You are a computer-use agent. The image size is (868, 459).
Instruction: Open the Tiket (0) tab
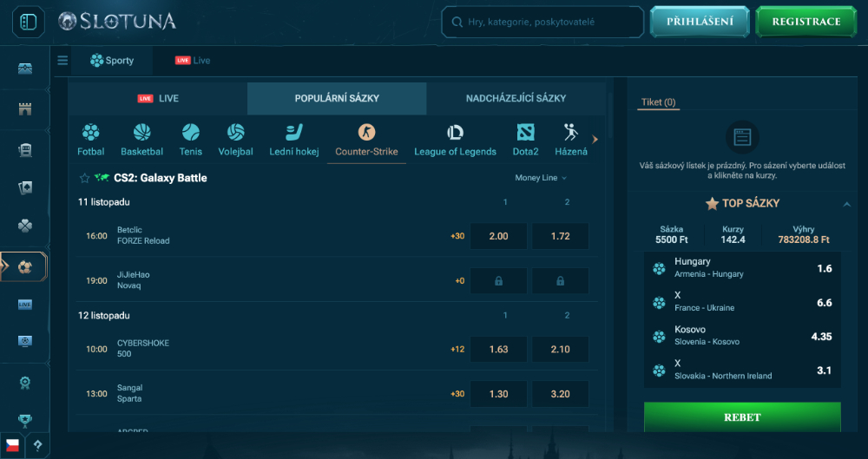coord(658,102)
